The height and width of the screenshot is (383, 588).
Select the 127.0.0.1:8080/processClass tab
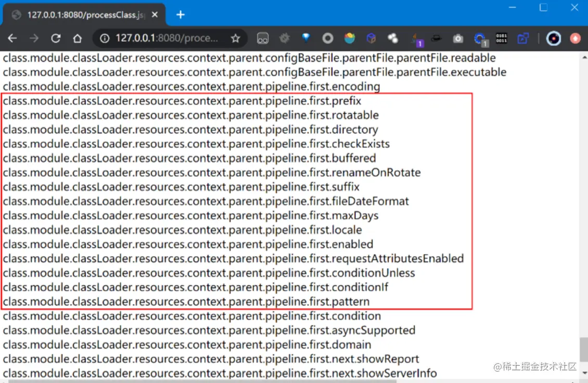coord(85,15)
